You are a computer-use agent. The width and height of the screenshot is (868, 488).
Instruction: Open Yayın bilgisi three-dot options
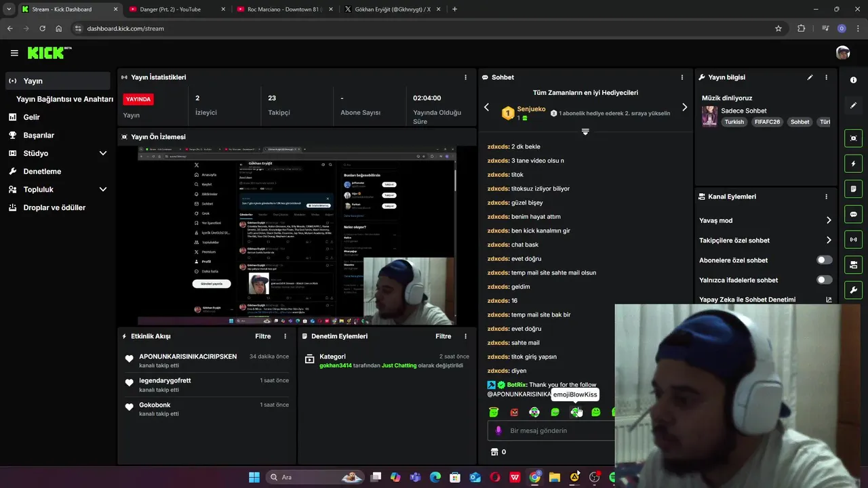click(x=826, y=77)
